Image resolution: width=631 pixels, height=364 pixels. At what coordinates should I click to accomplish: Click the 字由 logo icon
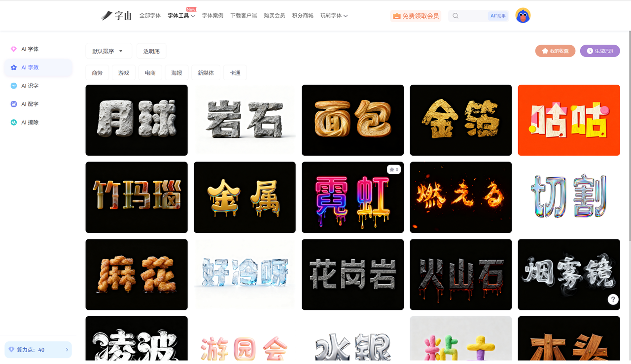(x=107, y=16)
